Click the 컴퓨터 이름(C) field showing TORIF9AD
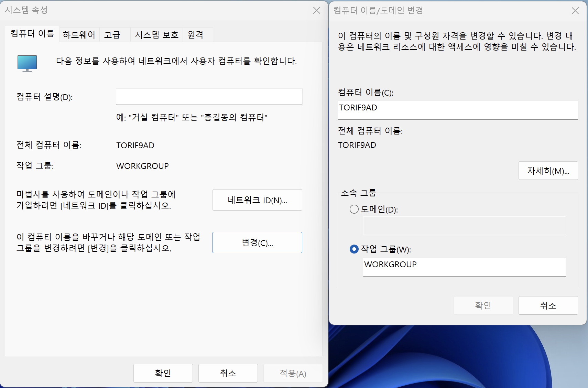 point(458,110)
